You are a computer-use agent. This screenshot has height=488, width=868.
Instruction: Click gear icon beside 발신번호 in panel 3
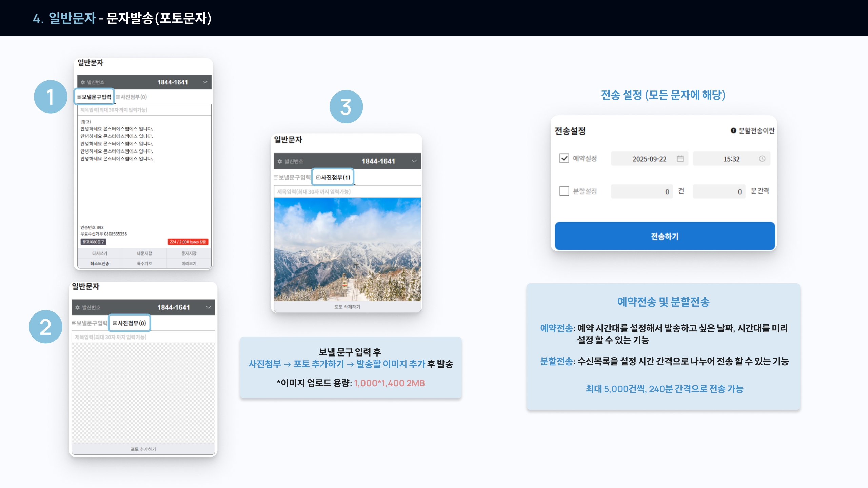pos(280,161)
